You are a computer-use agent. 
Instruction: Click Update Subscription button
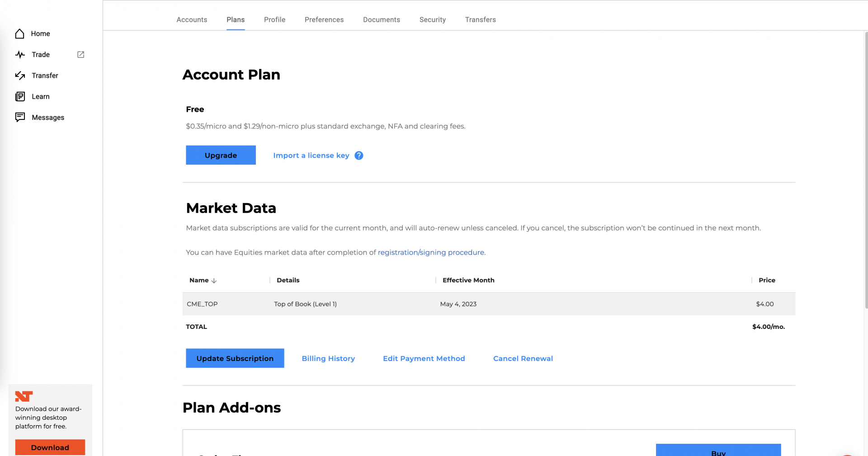235,358
